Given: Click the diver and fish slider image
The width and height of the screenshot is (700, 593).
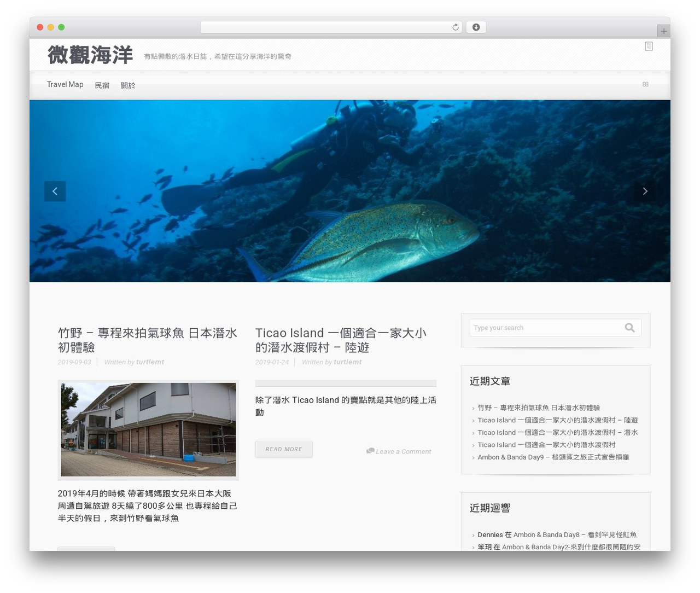Looking at the screenshot, I should (x=350, y=191).
